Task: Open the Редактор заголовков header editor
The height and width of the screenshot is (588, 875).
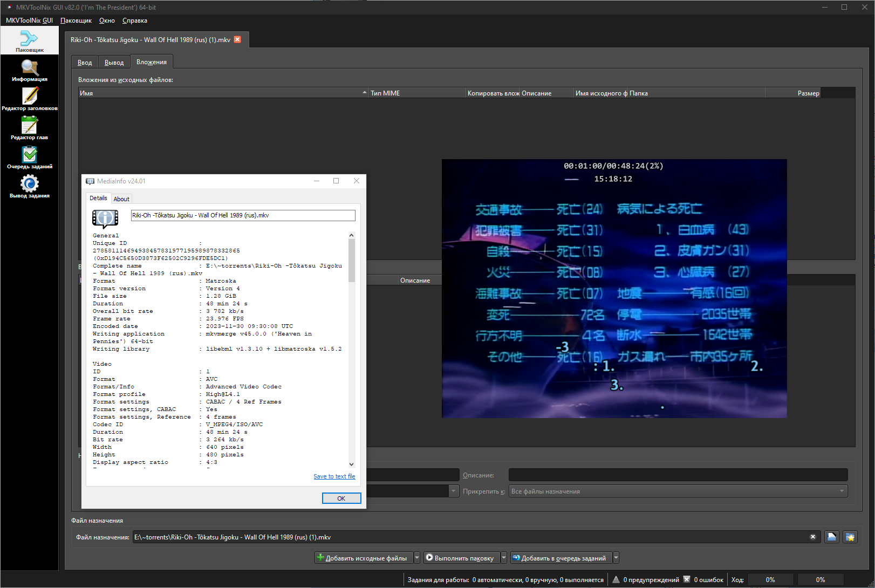Action: (x=30, y=99)
